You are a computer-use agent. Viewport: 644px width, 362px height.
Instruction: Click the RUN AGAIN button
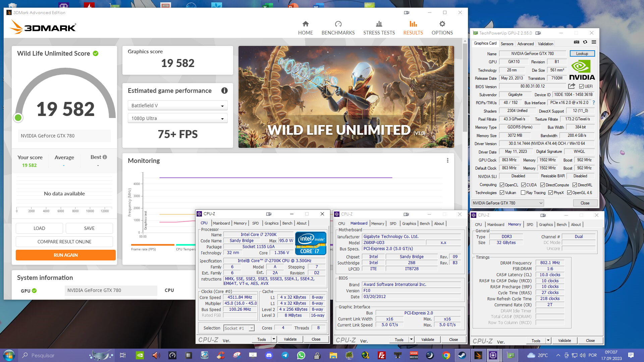click(x=66, y=255)
